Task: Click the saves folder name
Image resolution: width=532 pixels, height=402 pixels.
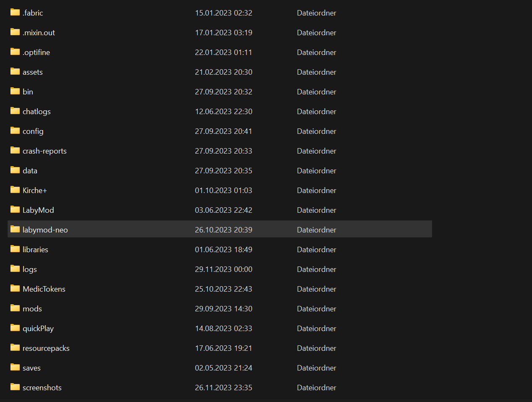Action: coord(31,368)
